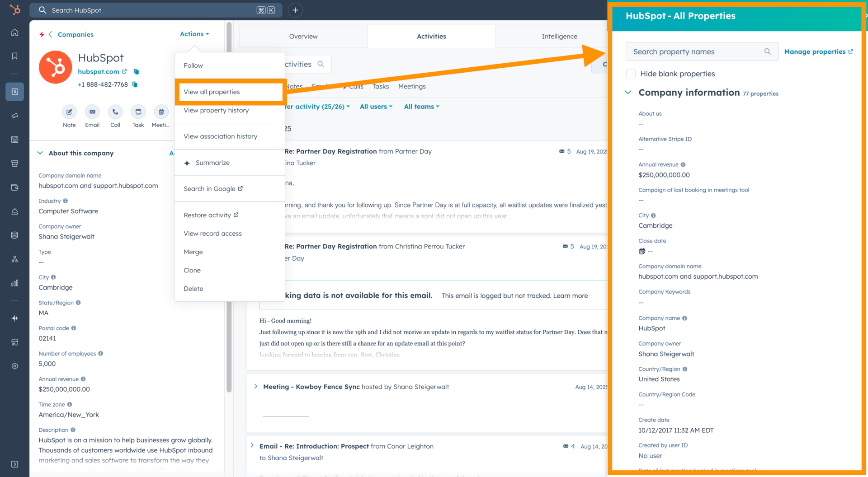This screenshot has height=477, width=868.
Task: Open the Filter activity (25/26) dropdown
Action: click(x=317, y=107)
